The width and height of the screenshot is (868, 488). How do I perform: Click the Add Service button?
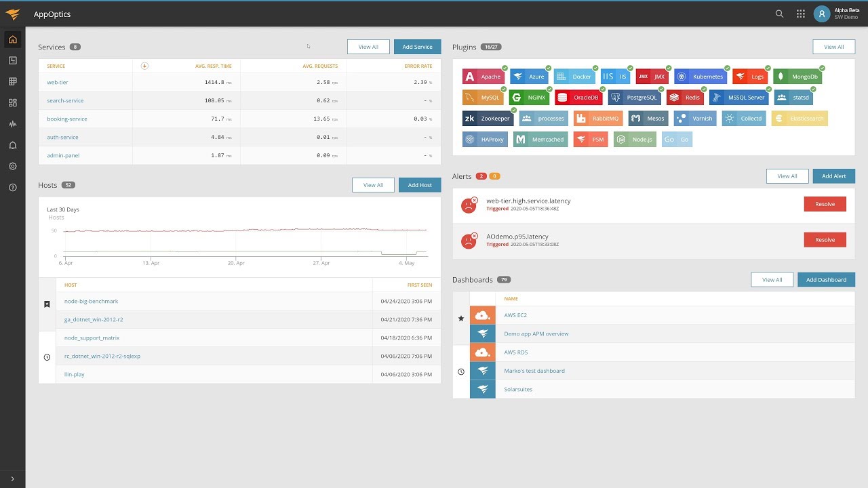(x=417, y=47)
